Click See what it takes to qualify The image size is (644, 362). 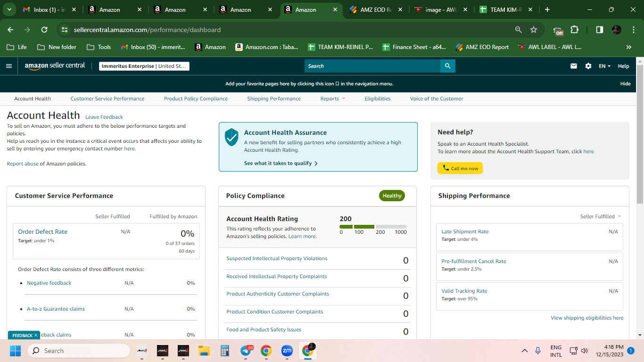click(281, 163)
